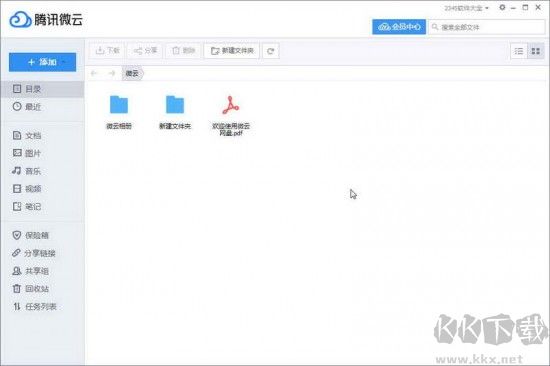Open the 笔记 notes section

point(42,207)
